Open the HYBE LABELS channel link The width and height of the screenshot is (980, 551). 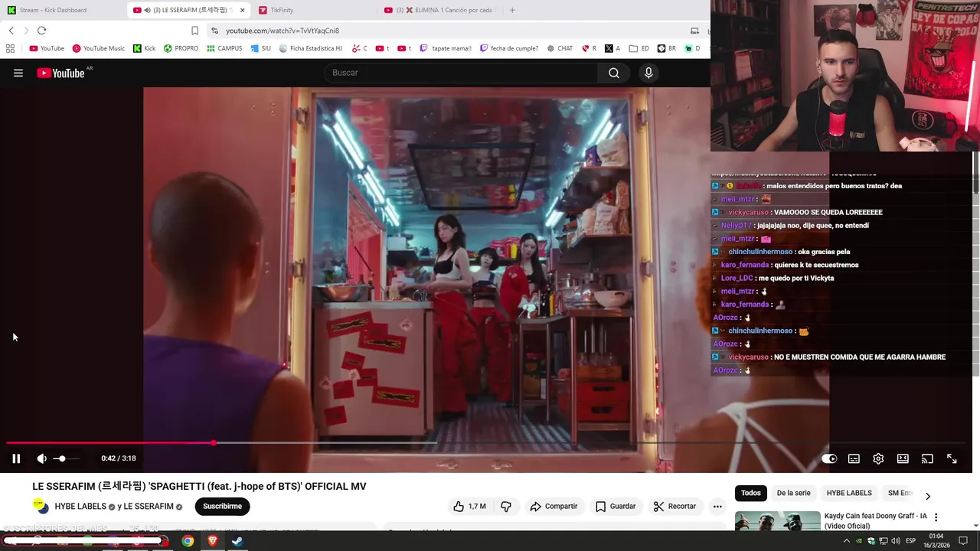[x=80, y=507]
